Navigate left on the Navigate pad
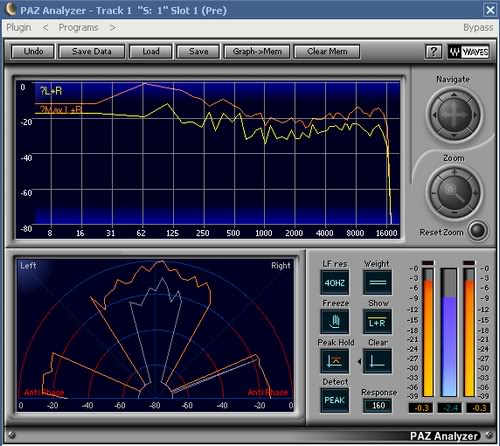This screenshot has width=500, height=446. 434,115
